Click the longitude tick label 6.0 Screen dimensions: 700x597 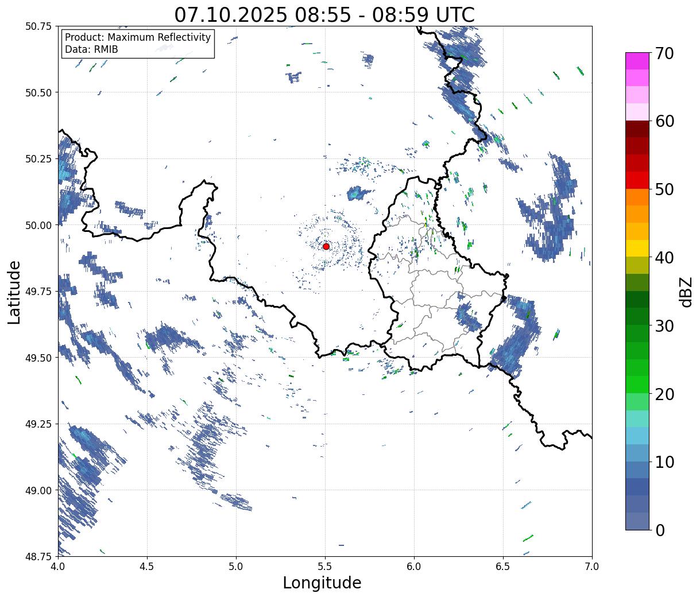(414, 567)
